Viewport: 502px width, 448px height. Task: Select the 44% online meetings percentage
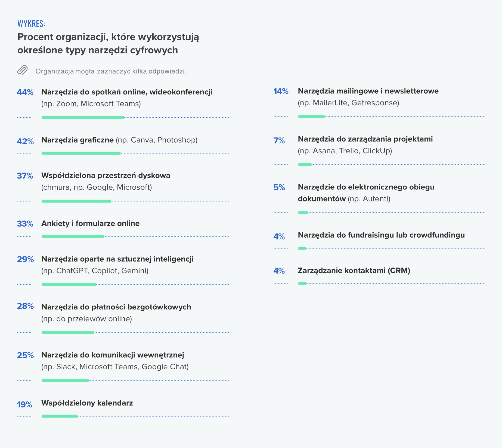25,92
